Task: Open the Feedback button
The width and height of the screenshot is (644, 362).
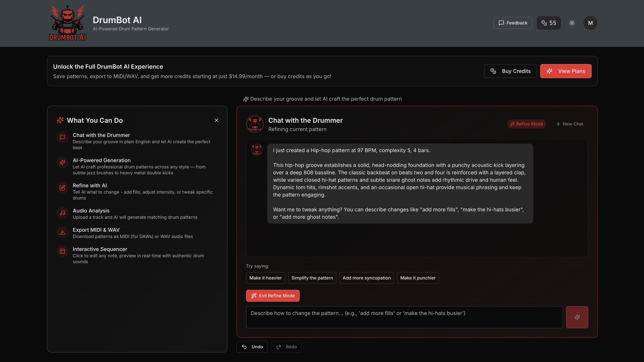Action: [513, 23]
